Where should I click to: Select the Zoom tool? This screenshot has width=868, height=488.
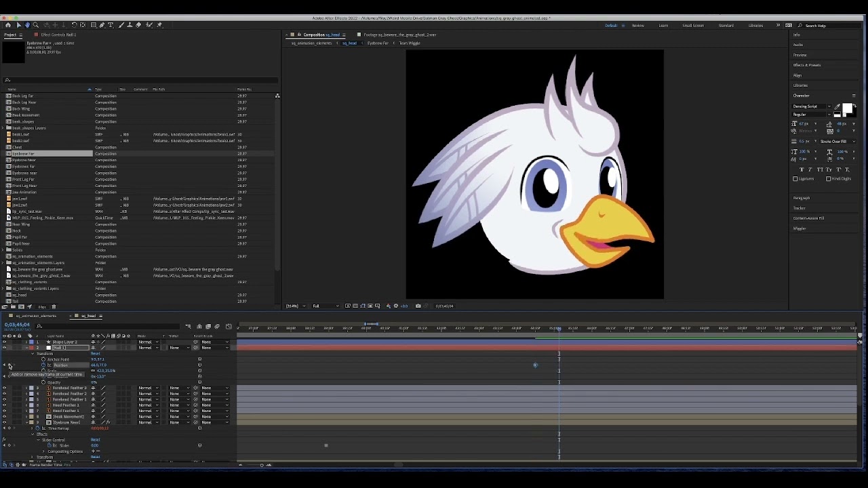[x=36, y=25]
